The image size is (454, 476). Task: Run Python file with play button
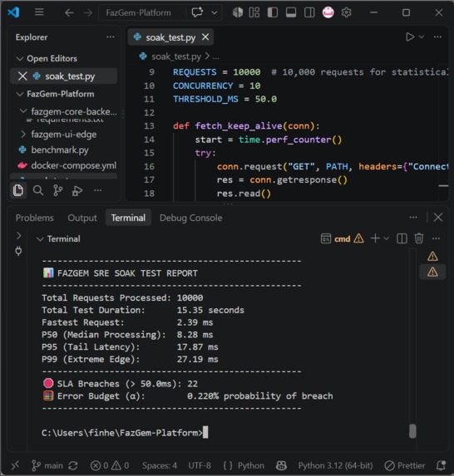click(410, 37)
